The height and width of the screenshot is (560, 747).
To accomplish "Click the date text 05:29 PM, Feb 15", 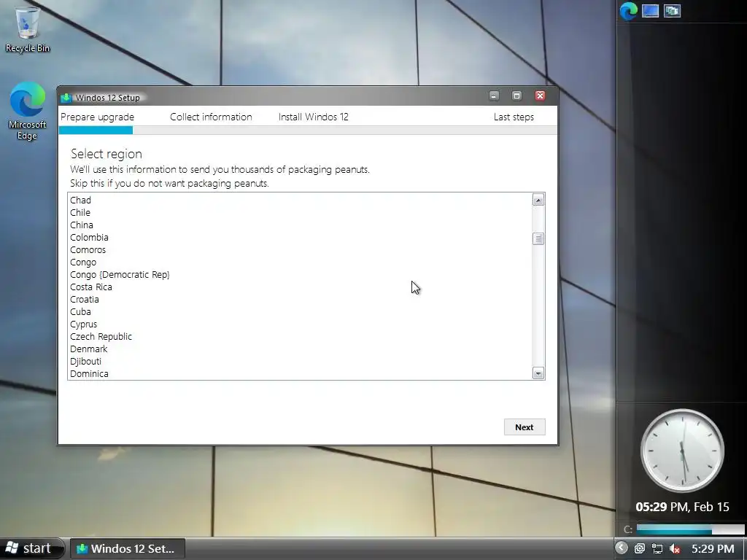I will click(x=682, y=507).
